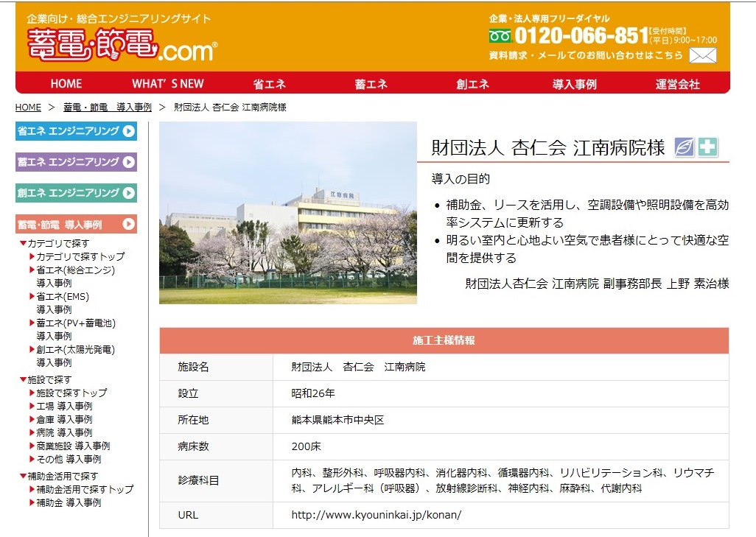
Task: Open 運営会社 in the navigation bar
Action: coord(677,84)
